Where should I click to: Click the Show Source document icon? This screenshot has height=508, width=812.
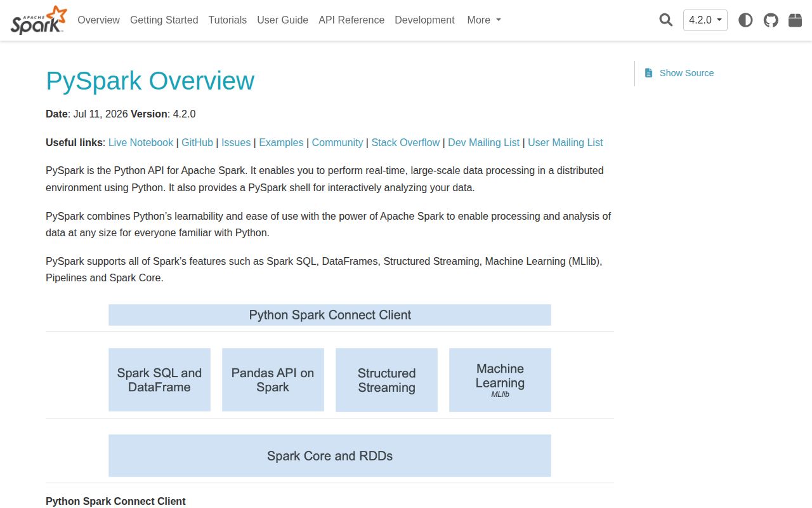pyautogui.click(x=648, y=73)
